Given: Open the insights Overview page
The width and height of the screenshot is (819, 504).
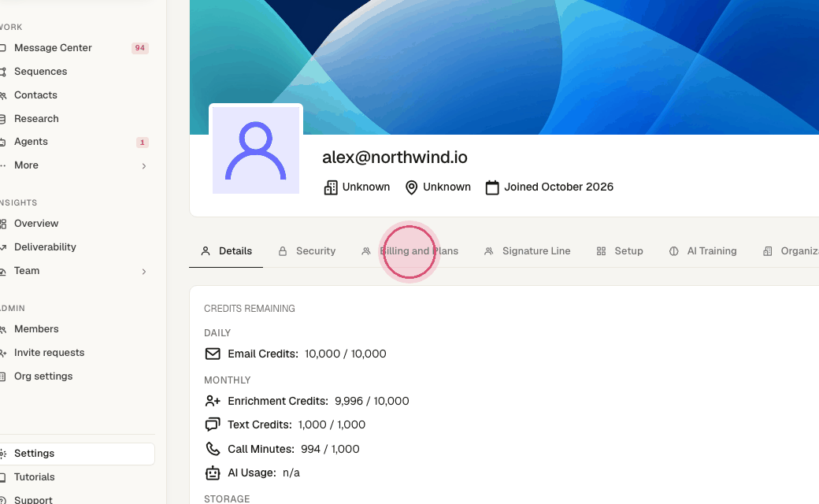Looking at the screenshot, I should coord(36,224).
